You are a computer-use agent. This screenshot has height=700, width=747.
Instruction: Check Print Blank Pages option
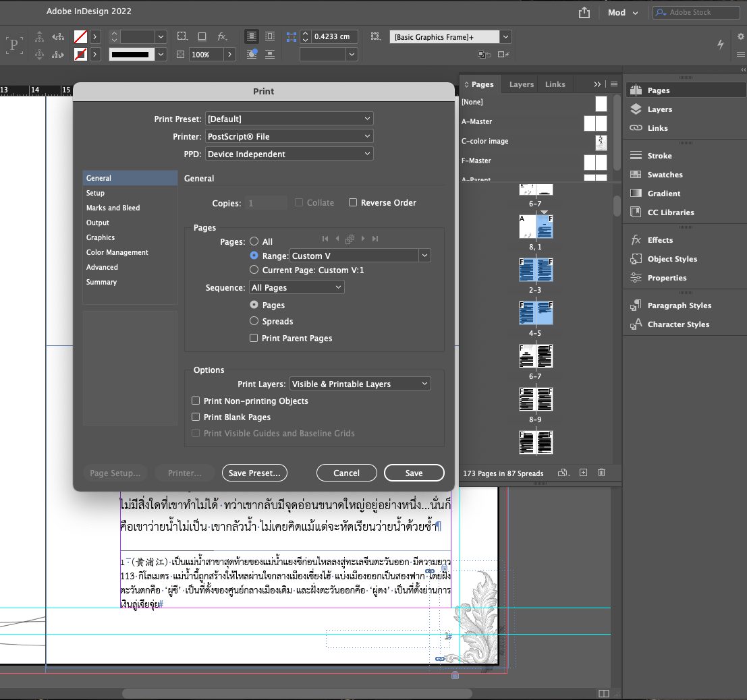195,417
